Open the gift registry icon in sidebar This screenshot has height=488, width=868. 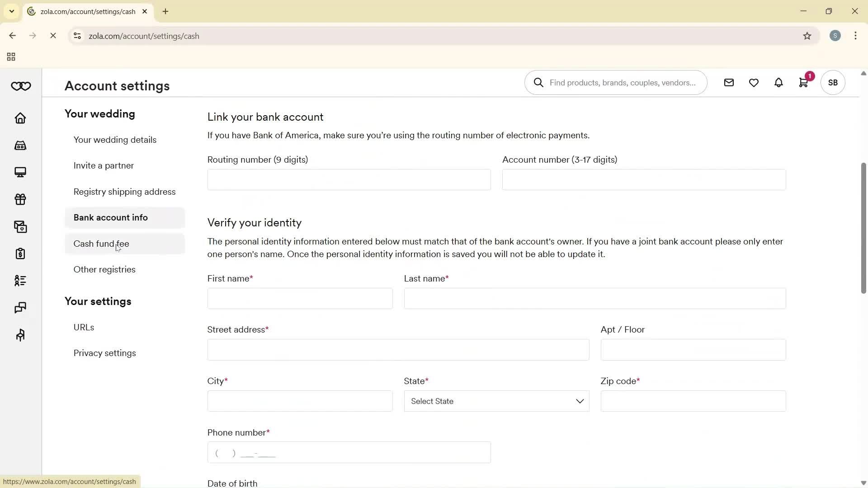pyautogui.click(x=20, y=199)
